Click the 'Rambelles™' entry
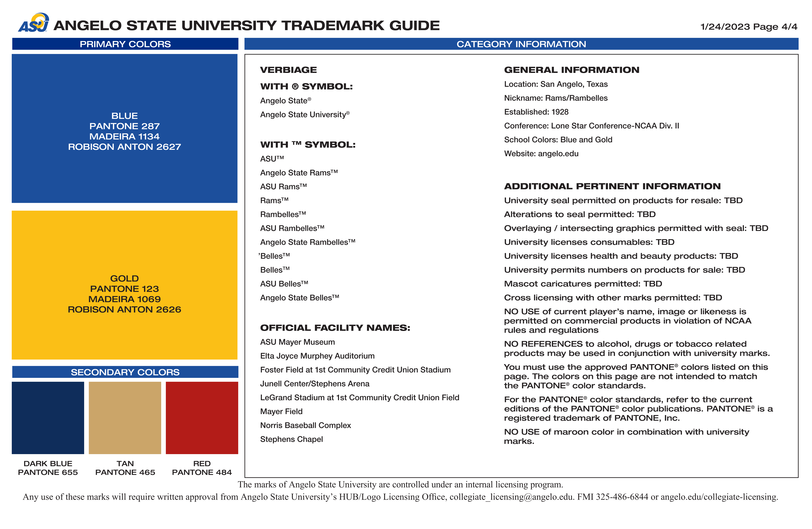Screen dimensions: 812x529 pyautogui.click(x=283, y=214)
